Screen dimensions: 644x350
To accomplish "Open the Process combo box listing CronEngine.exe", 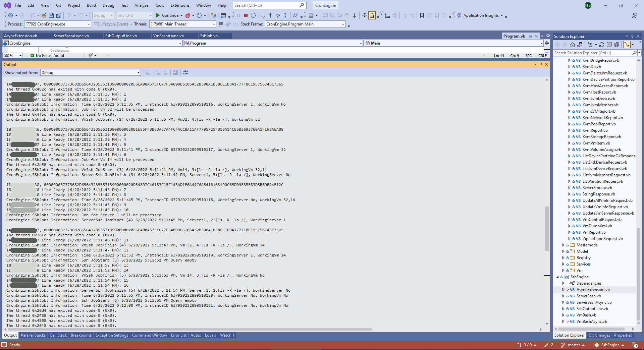I will pos(57,24).
